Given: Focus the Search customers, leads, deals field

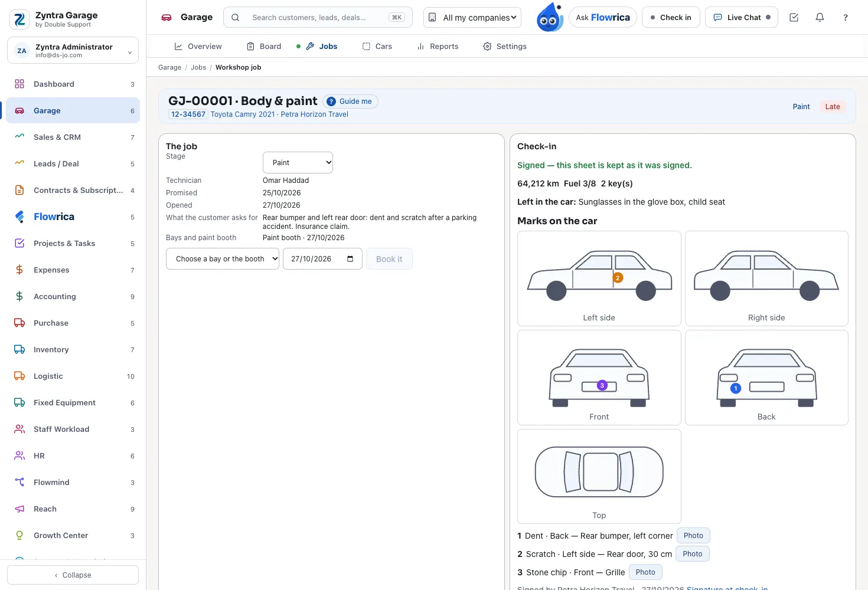Looking at the screenshot, I should (x=318, y=18).
